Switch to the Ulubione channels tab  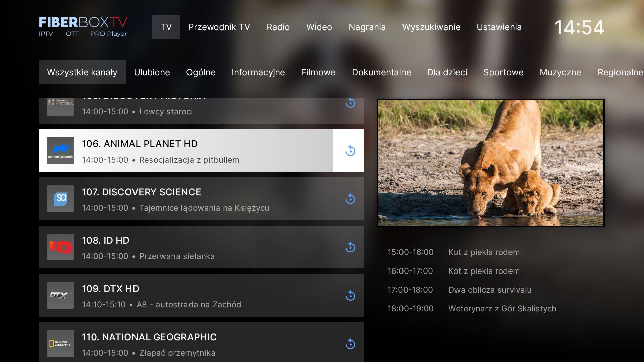[152, 72]
